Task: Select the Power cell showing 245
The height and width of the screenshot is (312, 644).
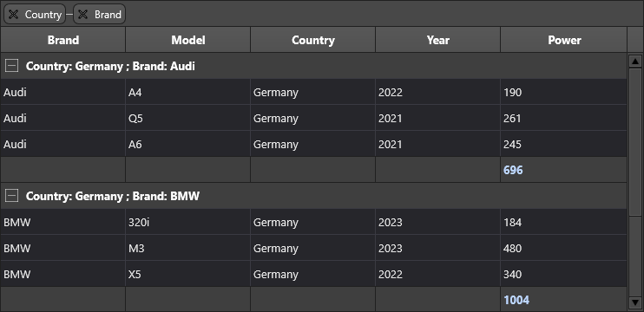Action: click(563, 145)
